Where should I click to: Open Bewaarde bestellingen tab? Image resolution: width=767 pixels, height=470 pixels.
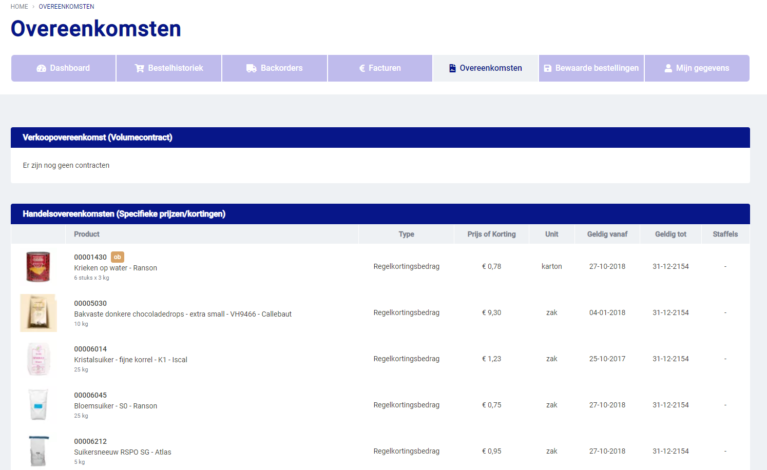(591, 68)
